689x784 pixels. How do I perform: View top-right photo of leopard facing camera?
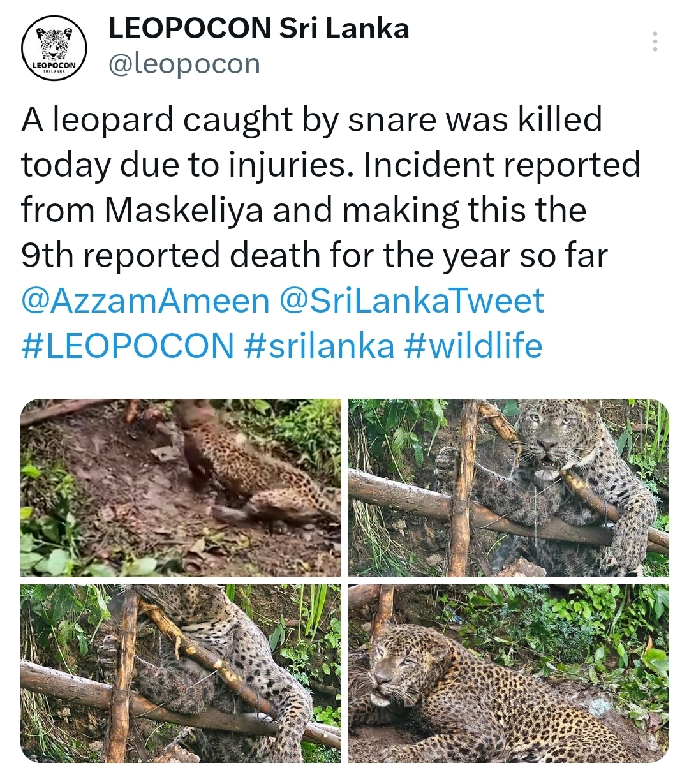click(x=508, y=488)
